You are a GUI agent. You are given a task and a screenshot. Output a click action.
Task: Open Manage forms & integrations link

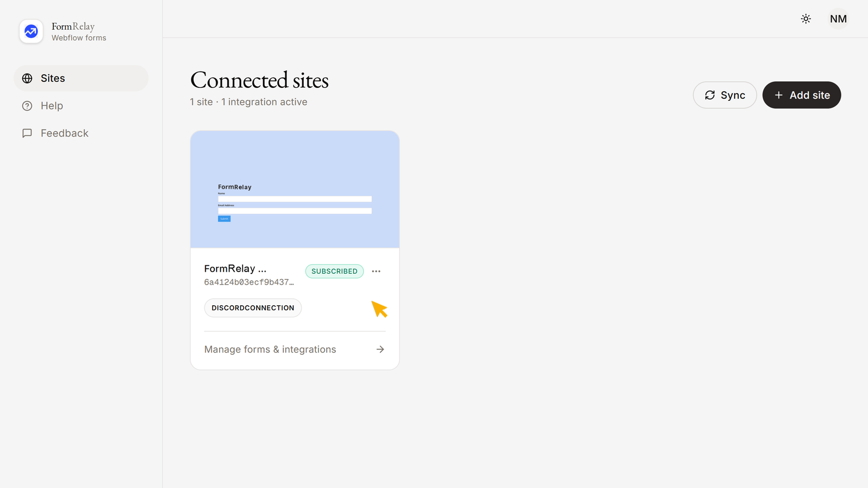(295, 350)
